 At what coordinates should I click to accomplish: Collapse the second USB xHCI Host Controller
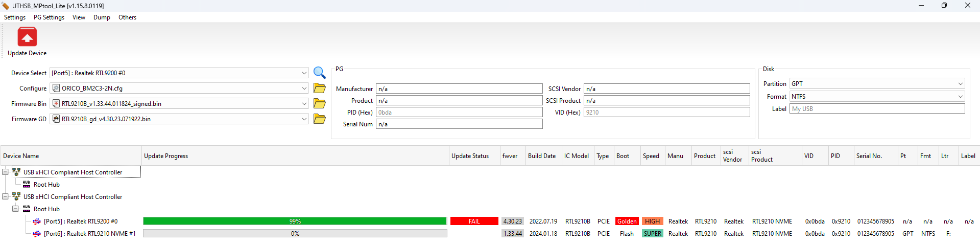pyautogui.click(x=5, y=196)
